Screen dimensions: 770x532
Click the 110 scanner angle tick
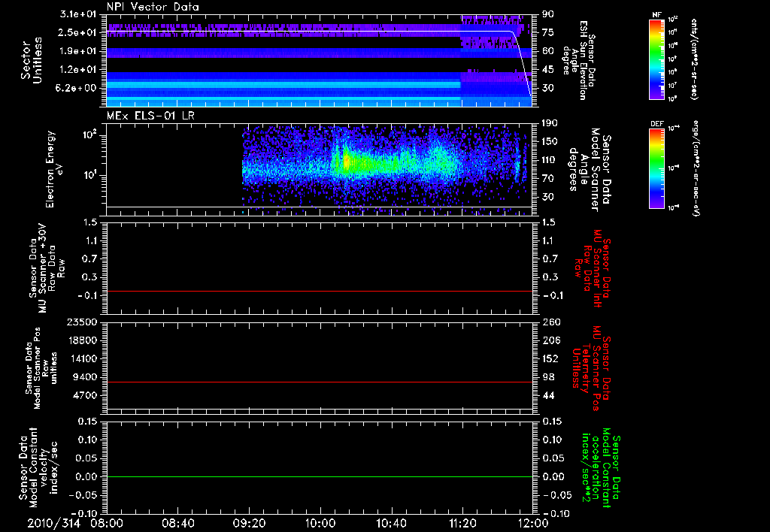(550, 160)
